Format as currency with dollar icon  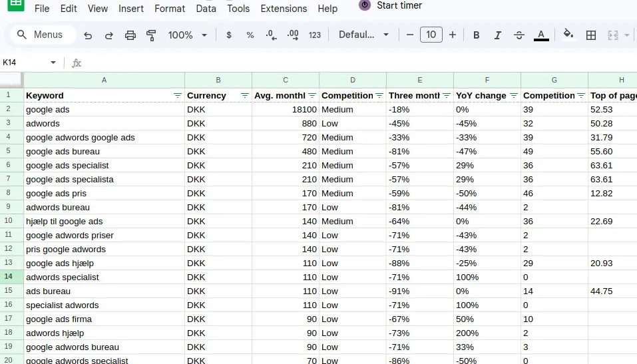(x=229, y=35)
